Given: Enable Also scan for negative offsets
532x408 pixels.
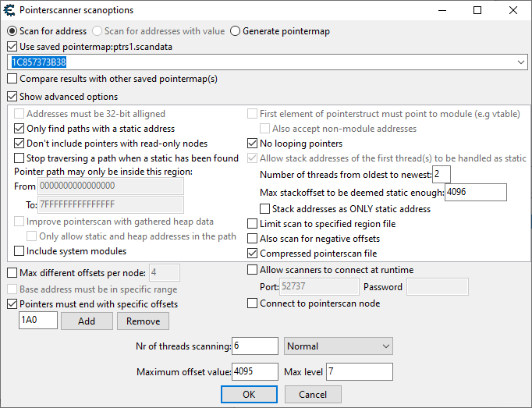Looking at the screenshot, I should pyautogui.click(x=253, y=239).
